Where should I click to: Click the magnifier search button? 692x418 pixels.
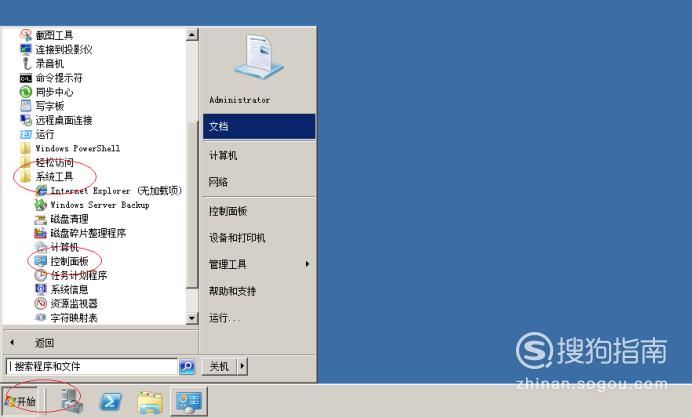pyautogui.click(x=187, y=366)
